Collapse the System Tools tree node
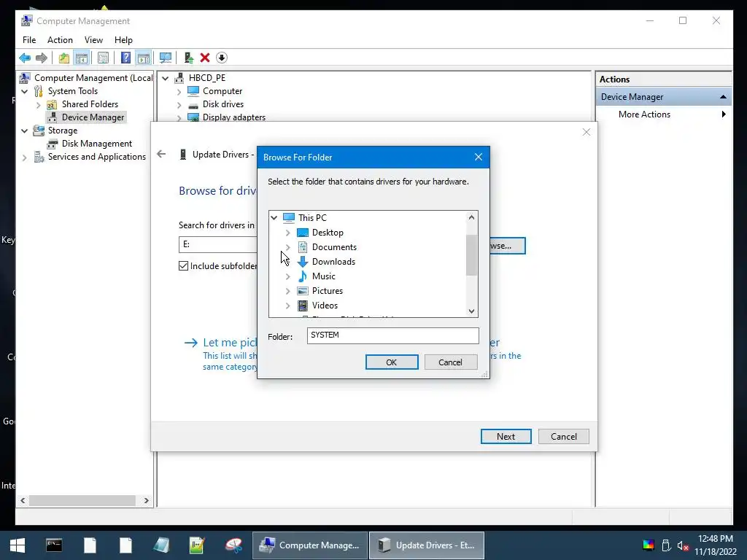 [x=24, y=91]
